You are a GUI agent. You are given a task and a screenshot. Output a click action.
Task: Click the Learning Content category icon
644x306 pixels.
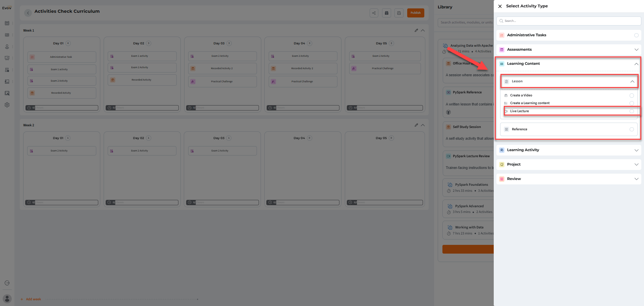tap(502, 64)
